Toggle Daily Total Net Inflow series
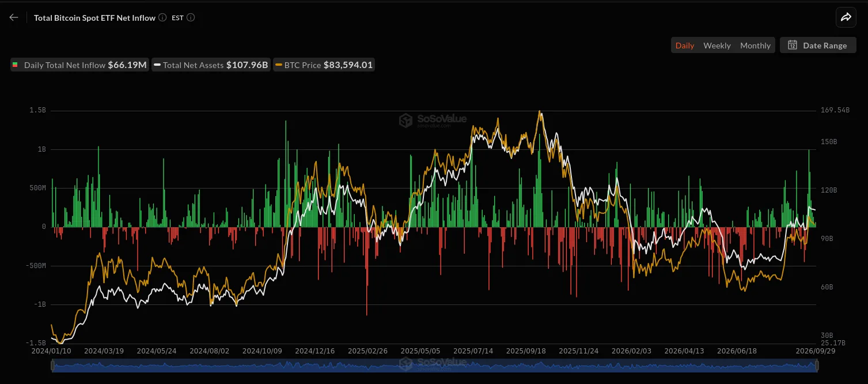The width and height of the screenshot is (868, 384). [x=79, y=65]
